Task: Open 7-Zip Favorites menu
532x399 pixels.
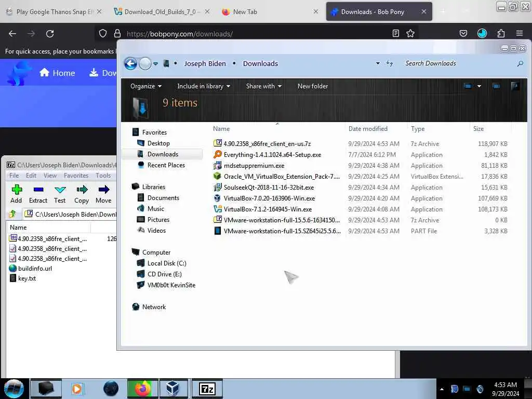Action: [76, 176]
